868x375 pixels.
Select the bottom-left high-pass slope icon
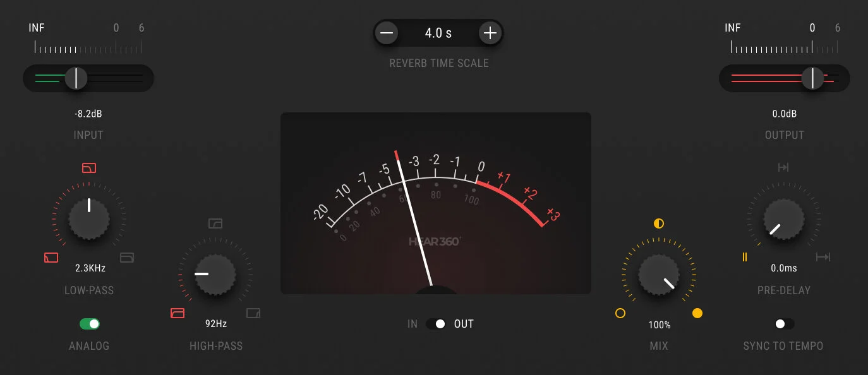click(178, 313)
